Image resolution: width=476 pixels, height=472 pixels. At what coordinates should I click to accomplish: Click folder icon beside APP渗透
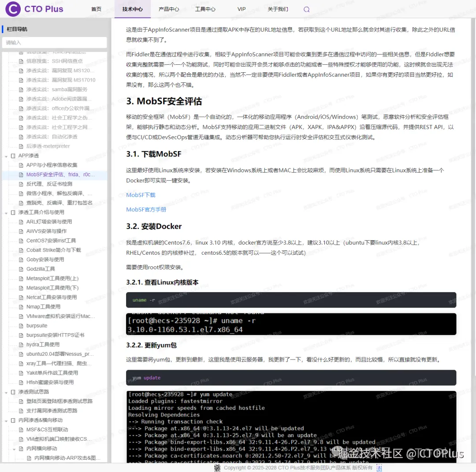click(13, 156)
